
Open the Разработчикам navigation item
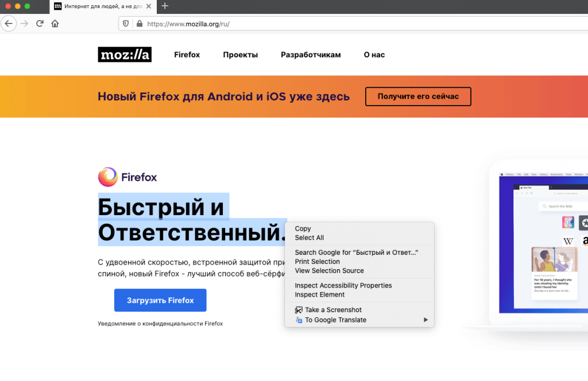(311, 55)
